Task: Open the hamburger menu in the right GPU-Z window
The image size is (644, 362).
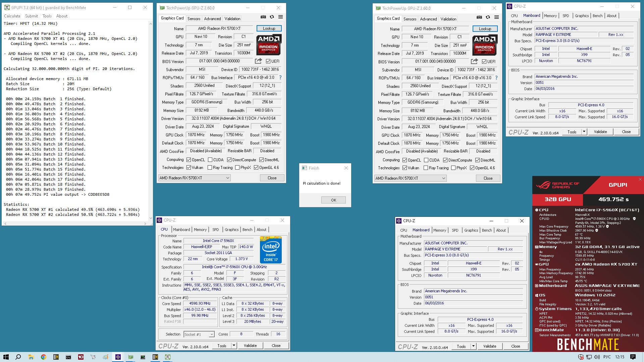Action: [x=497, y=17]
